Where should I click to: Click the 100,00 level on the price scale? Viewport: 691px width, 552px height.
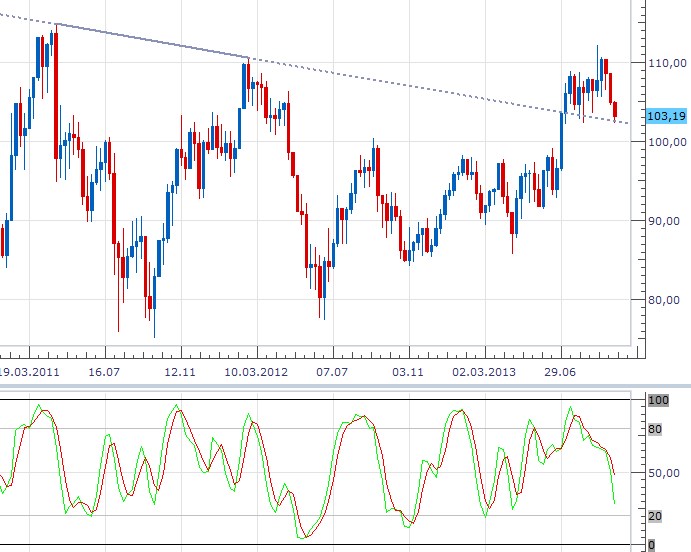click(x=666, y=141)
